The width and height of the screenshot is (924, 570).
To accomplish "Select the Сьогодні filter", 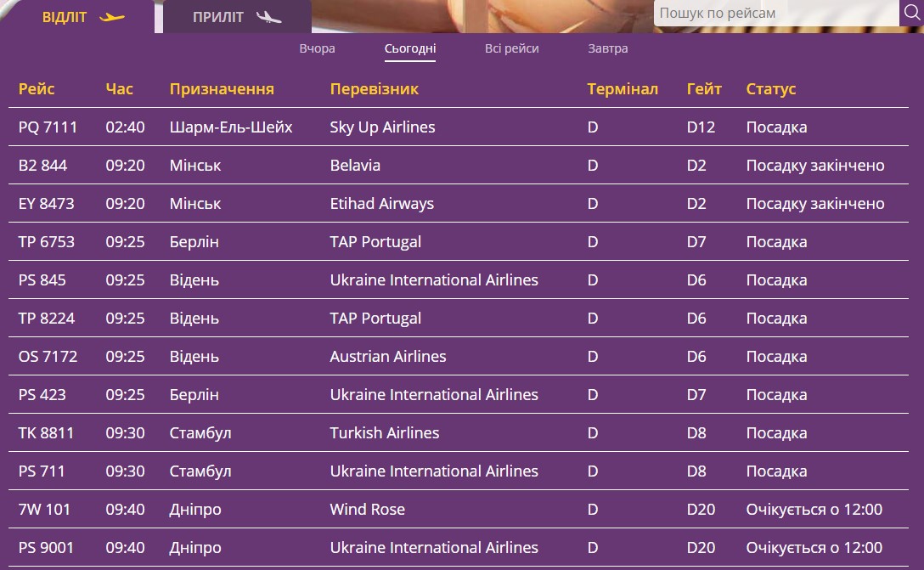I will point(410,48).
